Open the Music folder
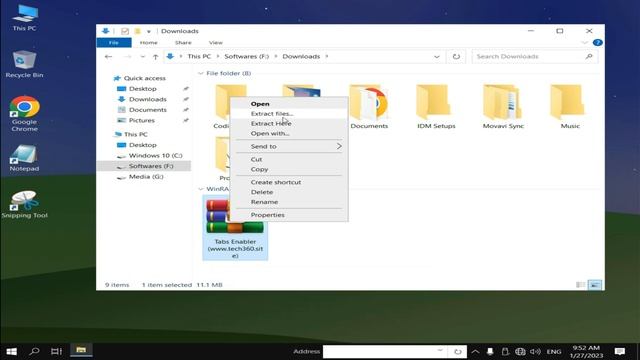The height and width of the screenshot is (360, 640). [570, 107]
